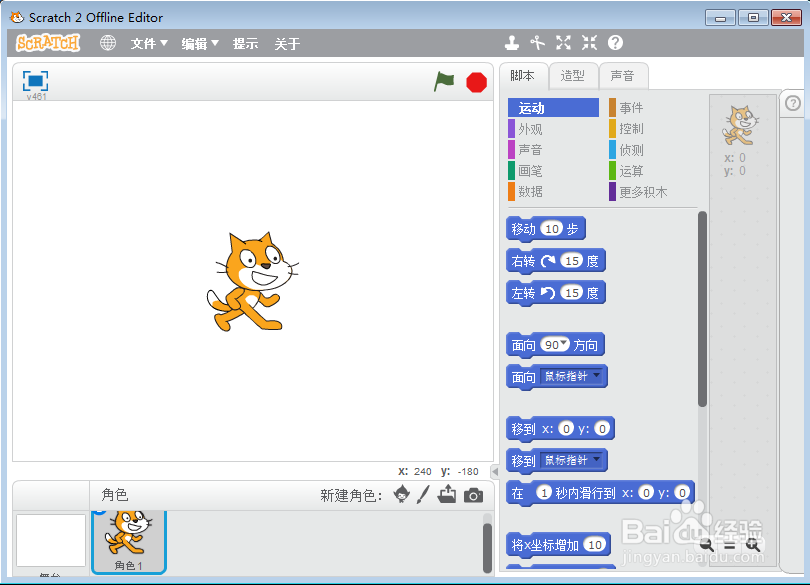The width and height of the screenshot is (810, 585).
Task: Switch to the 脚本 tab
Action: pos(522,76)
